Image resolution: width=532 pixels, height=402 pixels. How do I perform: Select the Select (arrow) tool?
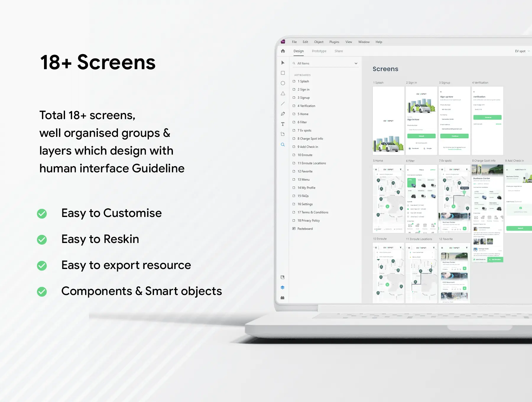click(283, 63)
